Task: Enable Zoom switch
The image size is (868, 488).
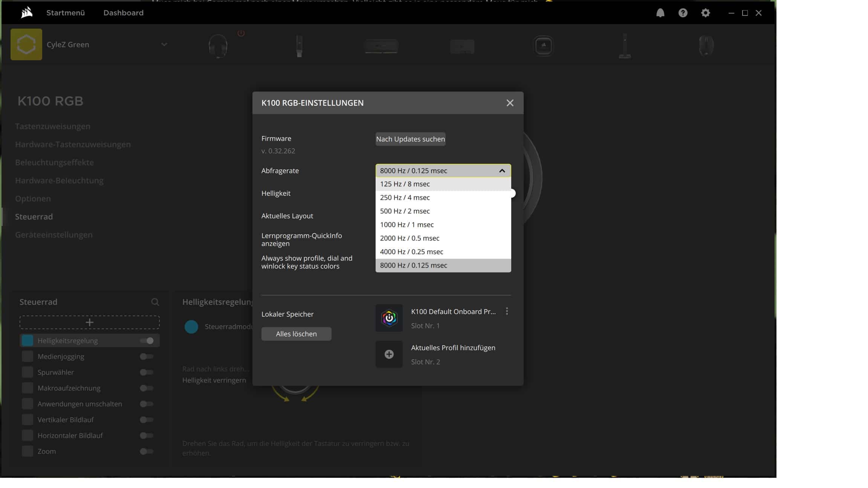Action: coord(147,451)
